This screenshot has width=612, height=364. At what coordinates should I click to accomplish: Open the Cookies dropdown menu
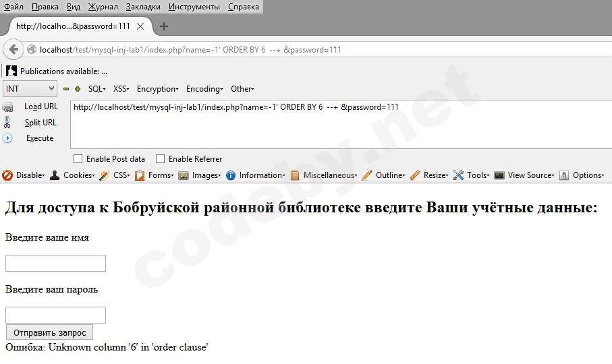coord(79,175)
